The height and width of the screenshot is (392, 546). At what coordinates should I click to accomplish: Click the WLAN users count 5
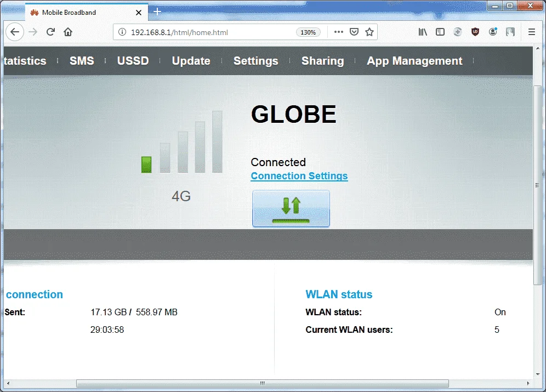pos(497,329)
